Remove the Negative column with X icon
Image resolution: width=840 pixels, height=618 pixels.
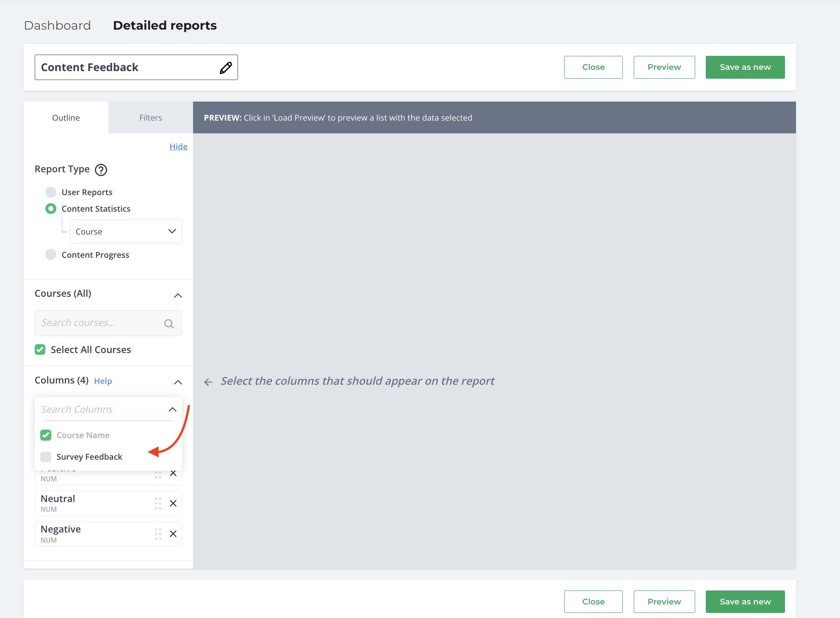(173, 534)
